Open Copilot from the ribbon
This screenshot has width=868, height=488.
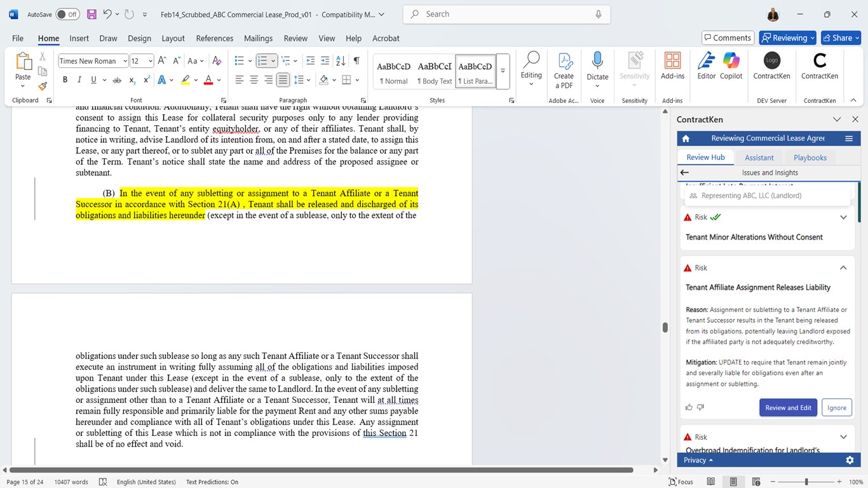click(x=731, y=66)
